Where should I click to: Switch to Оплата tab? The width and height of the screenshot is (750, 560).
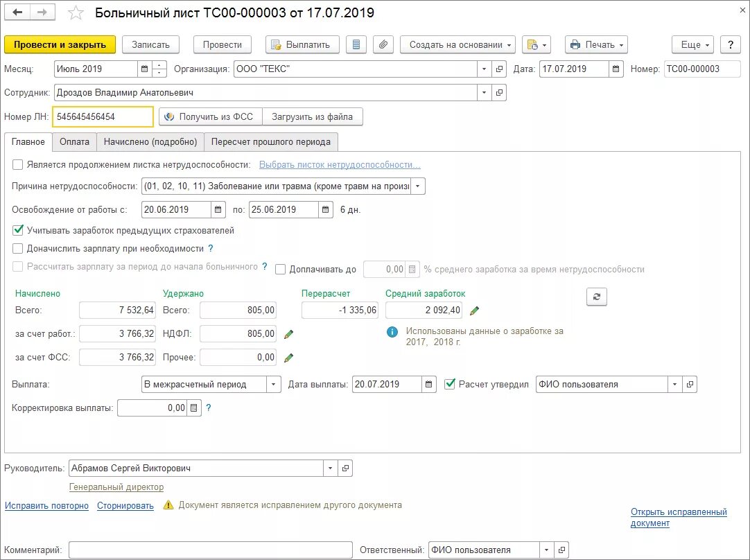coord(74,141)
